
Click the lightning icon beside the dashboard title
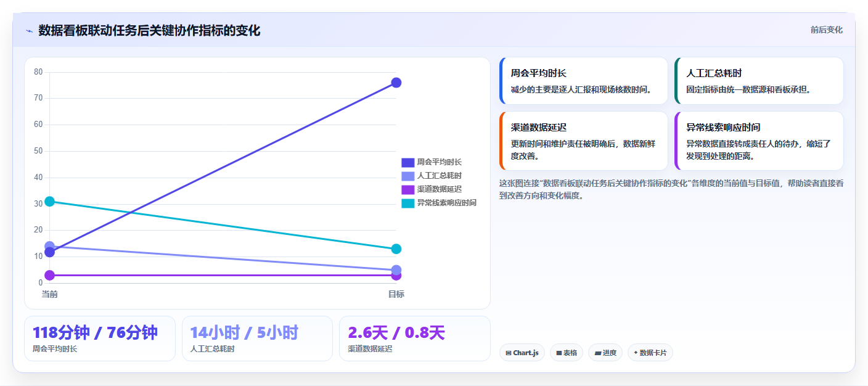coord(30,31)
